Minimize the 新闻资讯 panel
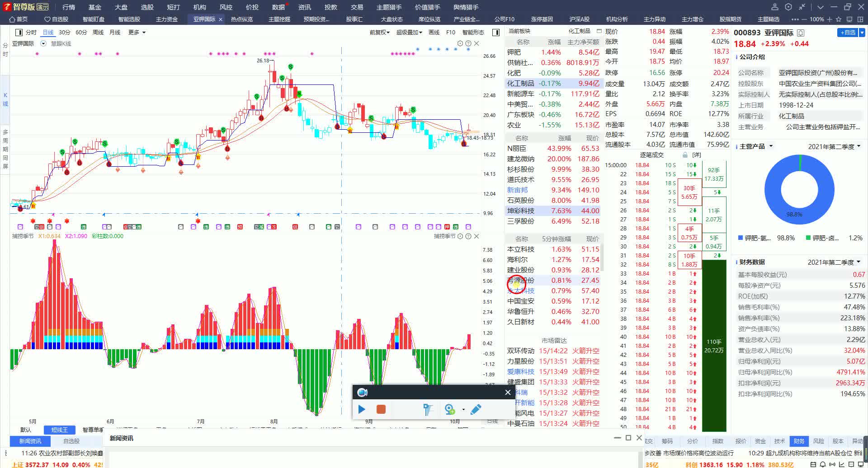Screen dimensions: 868x468 618,438
